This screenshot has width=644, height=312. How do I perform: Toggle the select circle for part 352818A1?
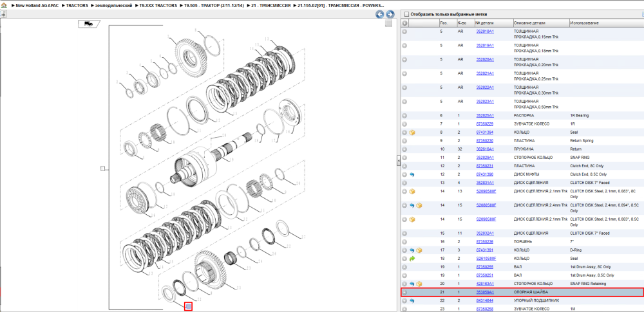click(x=404, y=32)
